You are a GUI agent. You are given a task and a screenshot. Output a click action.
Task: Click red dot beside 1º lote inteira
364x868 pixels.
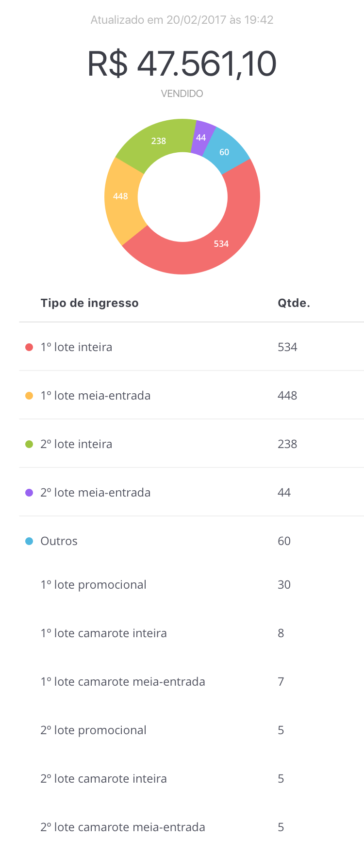coord(29,347)
